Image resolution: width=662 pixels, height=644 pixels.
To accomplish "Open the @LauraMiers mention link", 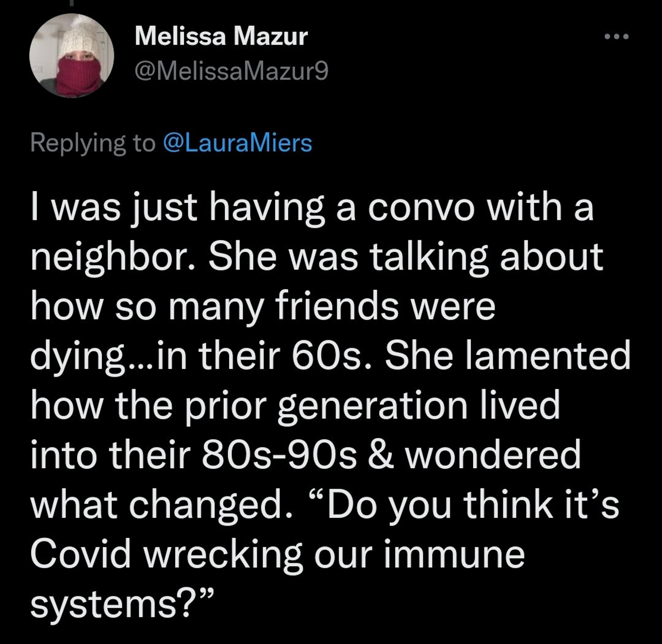I will [x=238, y=143].
